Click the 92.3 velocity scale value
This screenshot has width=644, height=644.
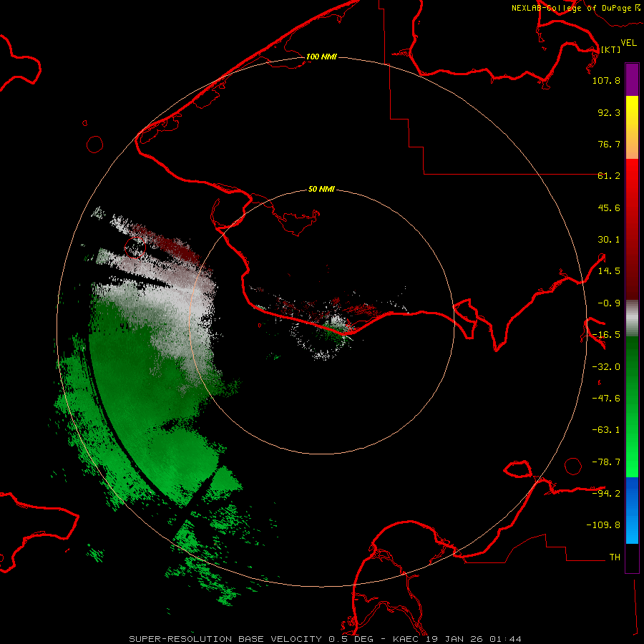pos(609,112)
